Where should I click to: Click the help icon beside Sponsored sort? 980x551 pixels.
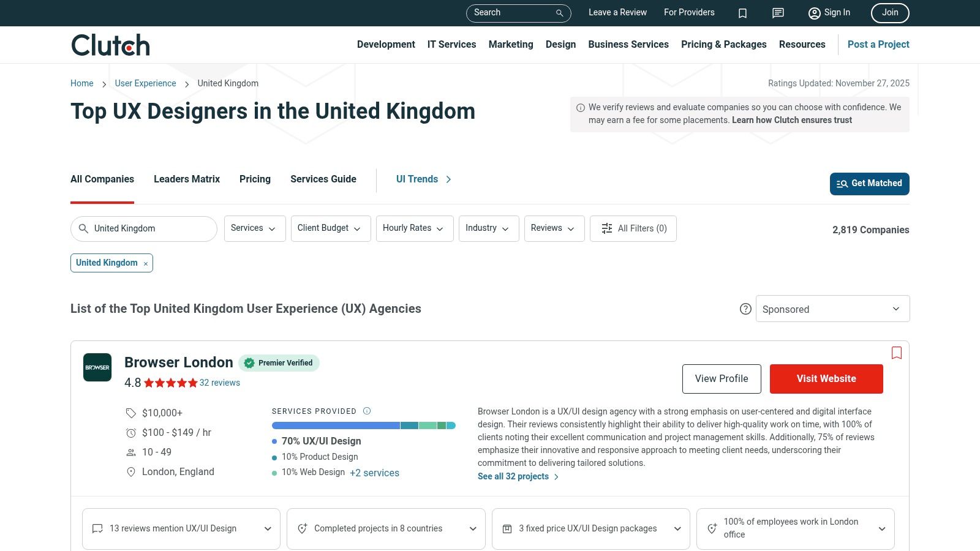(x=745, y=309)
